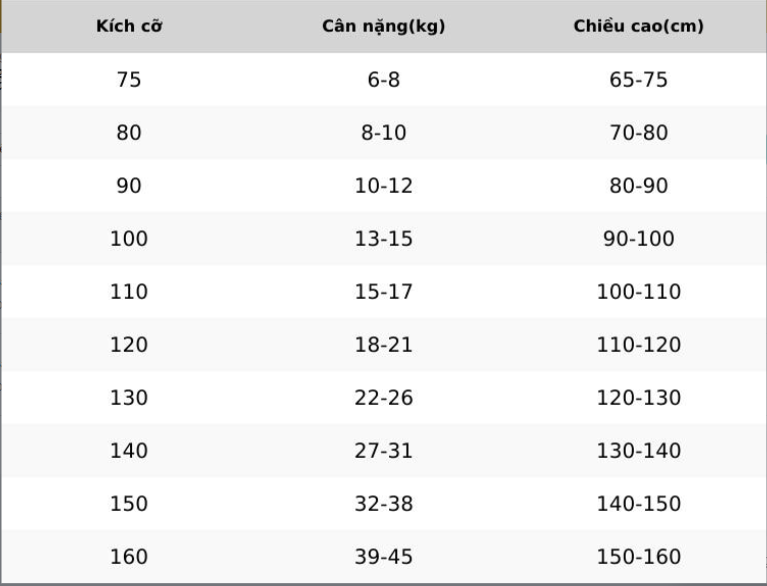Click the 100-110 height cell
The width and height of the screenshot is (767, 586).
[638, 292]
